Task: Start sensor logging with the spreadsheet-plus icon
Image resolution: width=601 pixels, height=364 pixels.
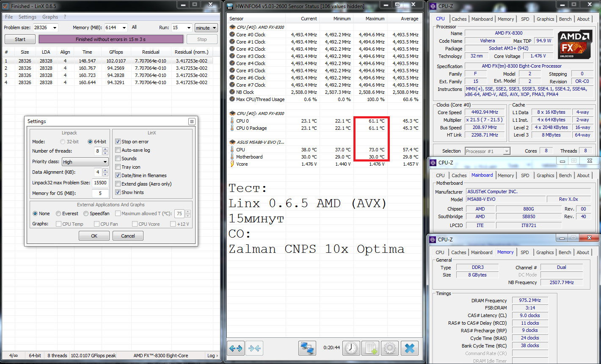Action: 370,348
